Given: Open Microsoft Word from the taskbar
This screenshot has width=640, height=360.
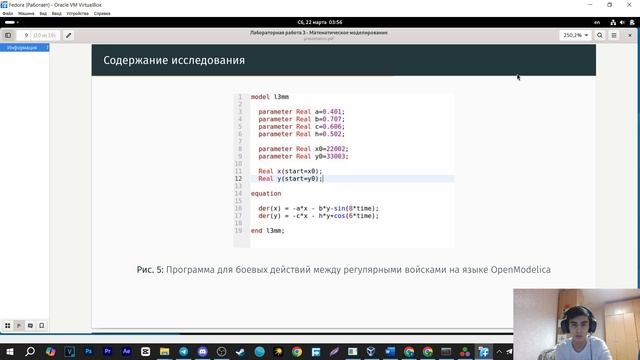Looking at the screenshot, I should click(x=390, y=351).
